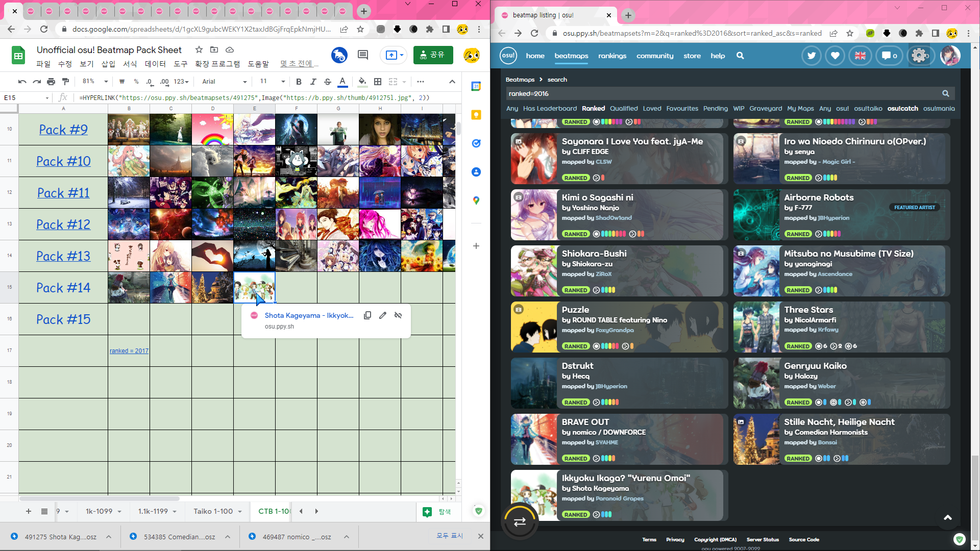The height and width of the screenshot is (551, 980).
Task: Open the zoom 81% dropdown
Action: (x=95, y=82)
